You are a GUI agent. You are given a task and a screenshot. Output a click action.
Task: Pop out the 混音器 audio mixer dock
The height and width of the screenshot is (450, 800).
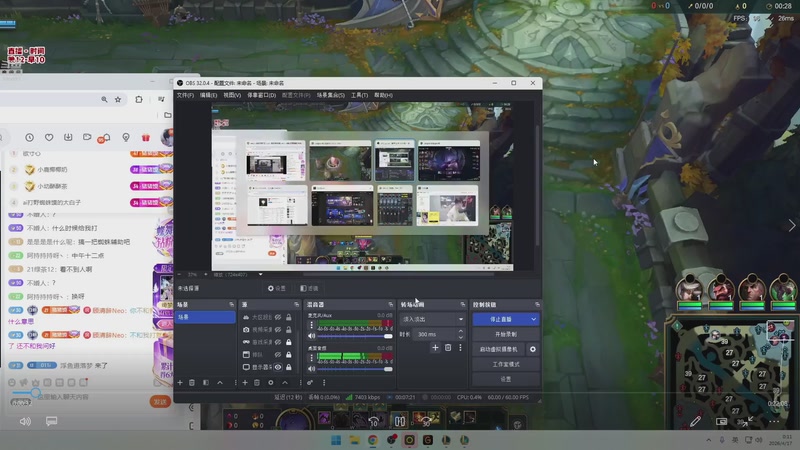(390, 304)
